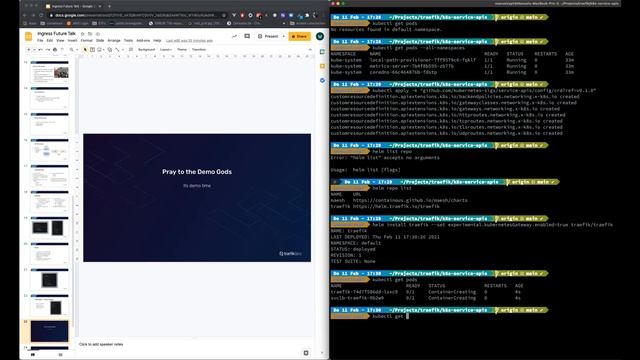
Task: Star the Ingress Future Talk presentation
Action: pos(82,34)
